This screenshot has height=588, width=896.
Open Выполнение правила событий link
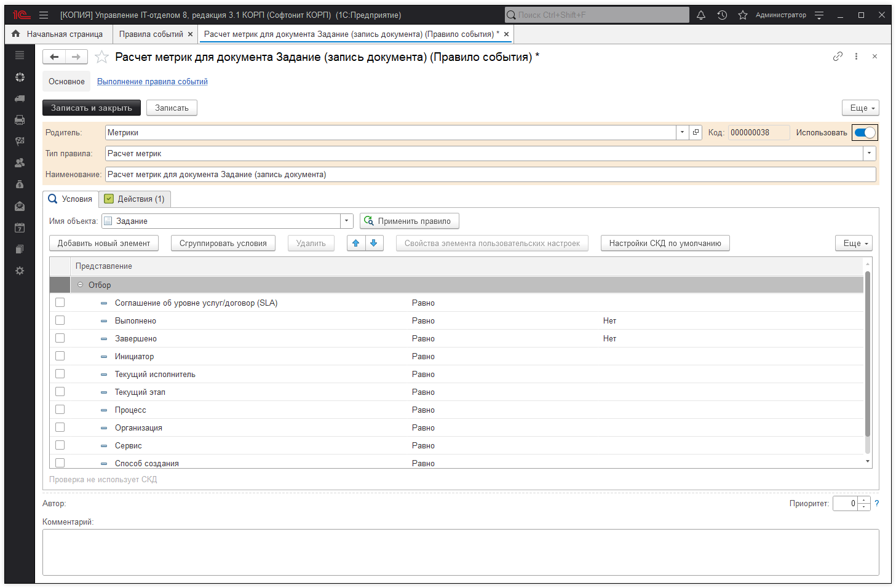[152, 82]
